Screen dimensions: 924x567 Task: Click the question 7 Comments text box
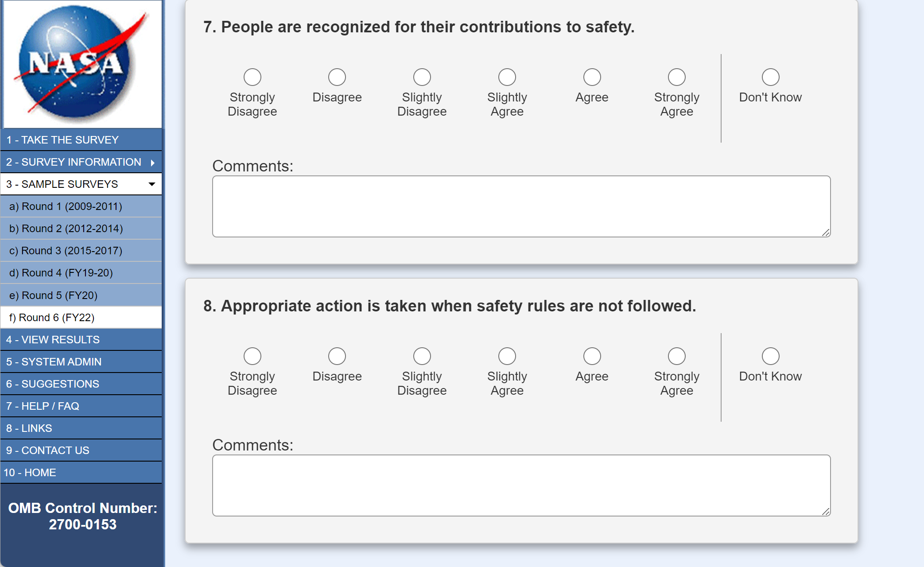pos(521,206)
